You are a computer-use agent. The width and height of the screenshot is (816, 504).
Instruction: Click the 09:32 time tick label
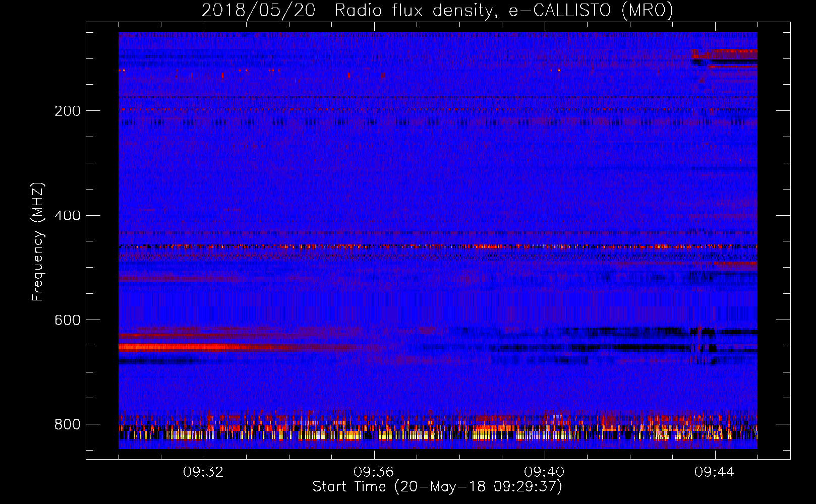click(x=203, y=472)
